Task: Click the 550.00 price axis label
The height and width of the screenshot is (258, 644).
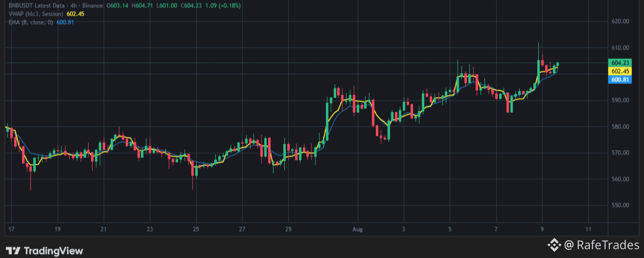Action: pyautogui.click(x=620, y=205)
